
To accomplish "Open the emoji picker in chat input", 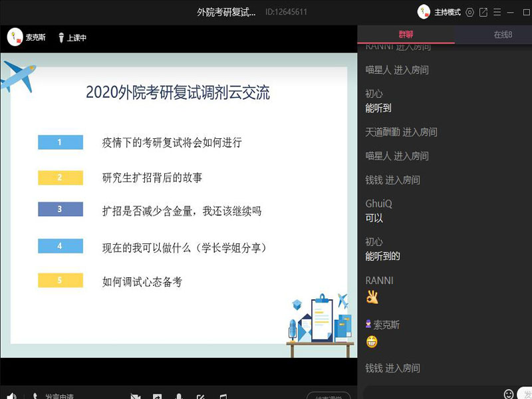I will 509,394.
